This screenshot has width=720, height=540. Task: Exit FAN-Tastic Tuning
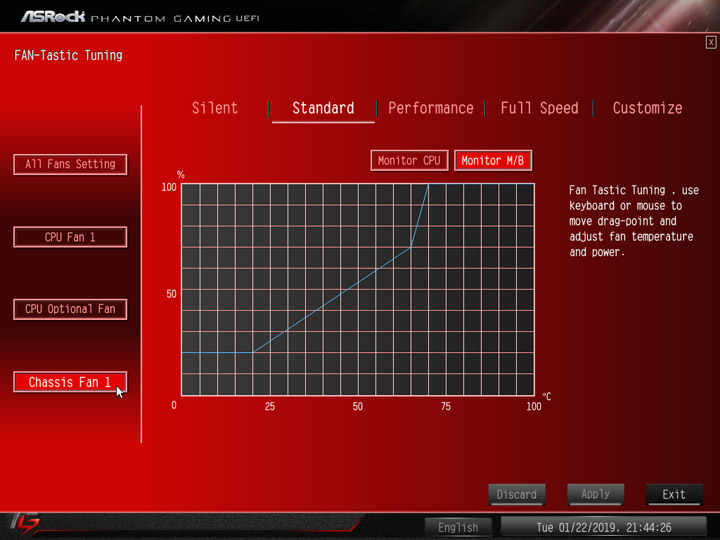pyautogui.click(x=674, y=494)
